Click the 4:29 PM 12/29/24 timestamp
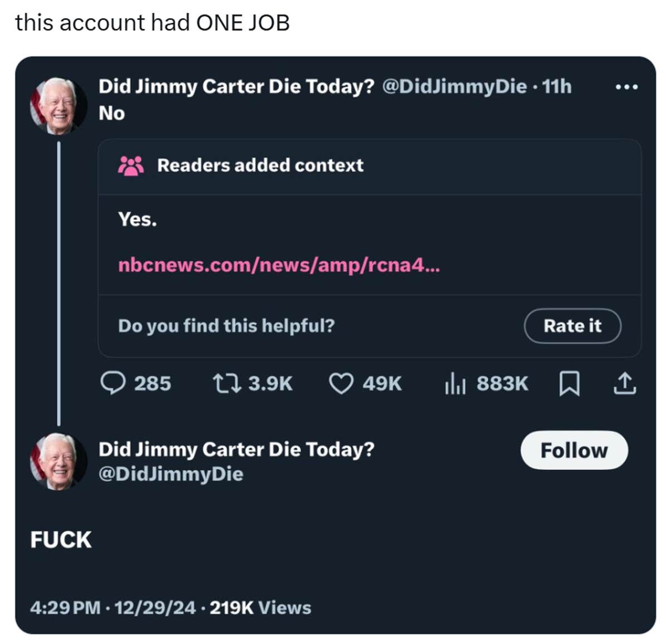This screenshot has width=669, height=644. click(x=113, y=607)
